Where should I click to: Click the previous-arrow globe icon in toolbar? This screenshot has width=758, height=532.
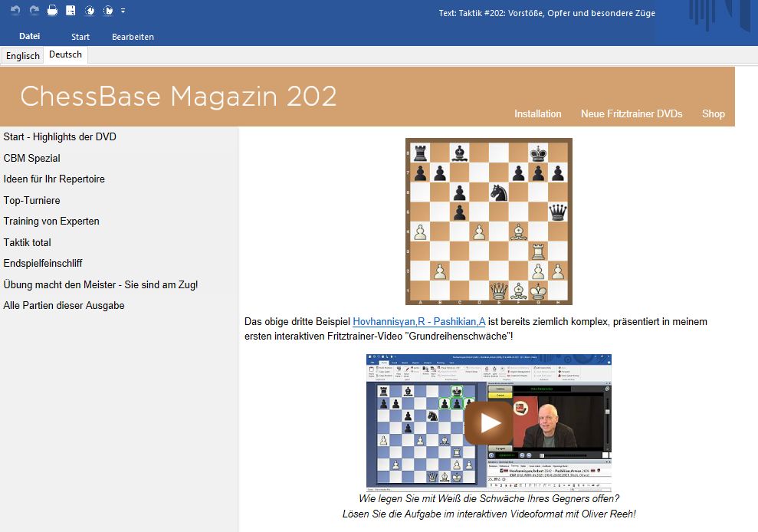click(90, 11)
